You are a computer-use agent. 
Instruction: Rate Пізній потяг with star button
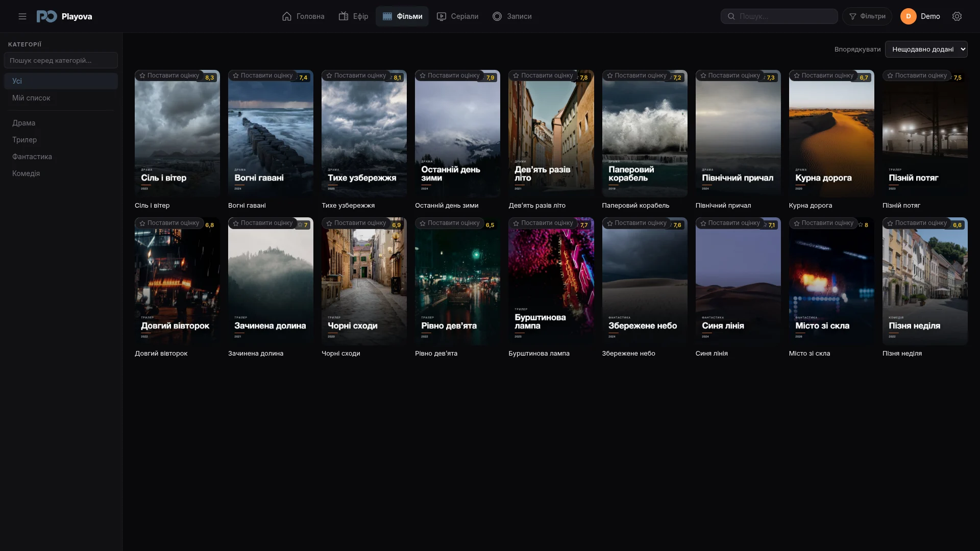tap(917, 76)
